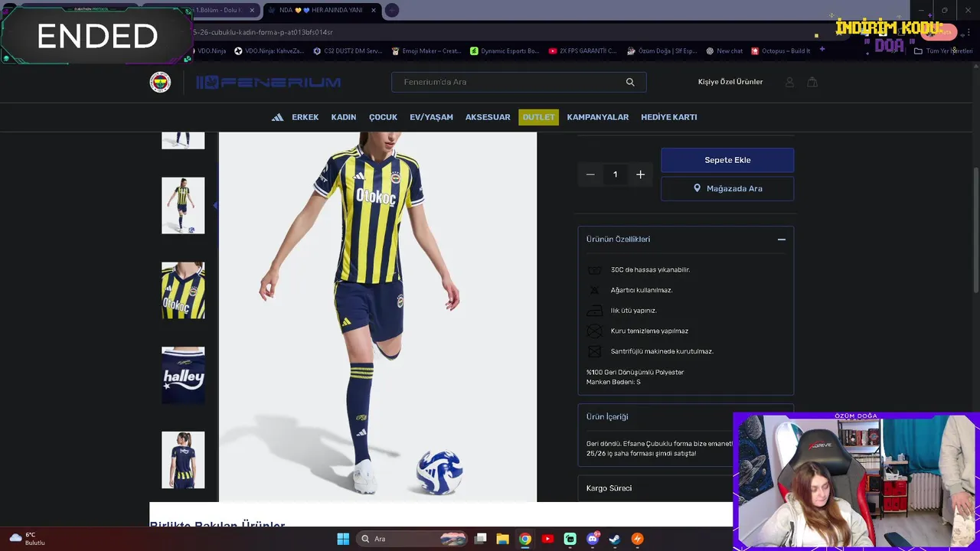Click the search magnifier icon in Fenerium search
Image resolution: width=980 pixels, height=551 pixels.
630,82
